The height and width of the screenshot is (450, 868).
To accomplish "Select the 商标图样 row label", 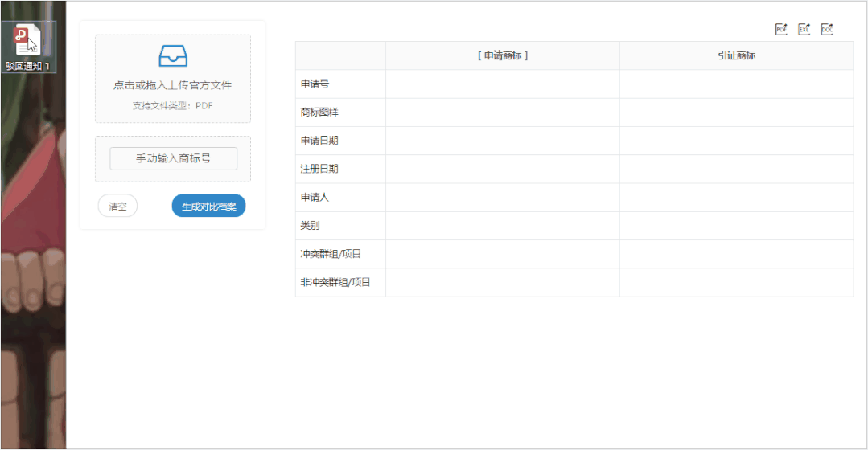I will (x=319, y=112).
